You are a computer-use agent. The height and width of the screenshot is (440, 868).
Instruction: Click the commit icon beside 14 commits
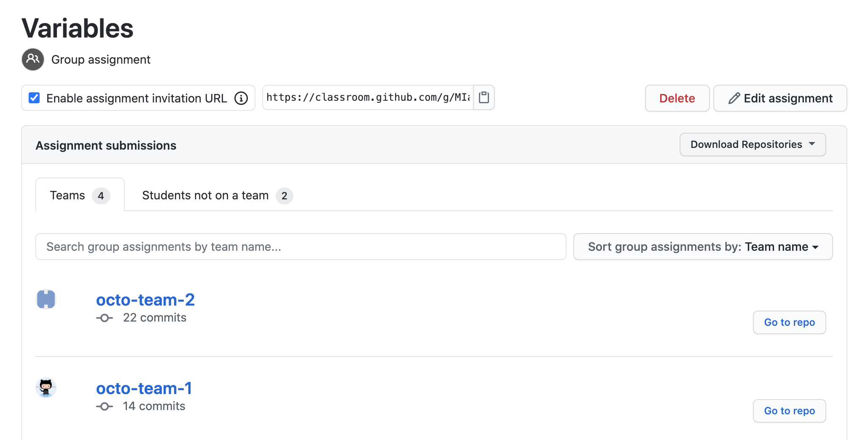click(x=105, y=406)
